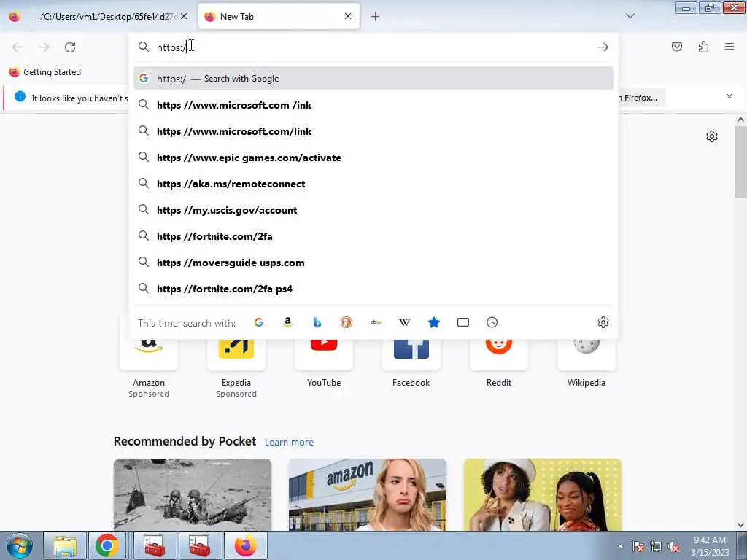Close the New Tab tab
This screenshot has height=560, width=747.
click(348, 16)
